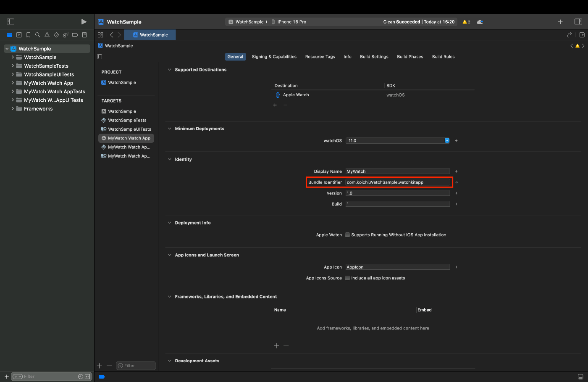Open the Bookmark navigator
Screen dimensions: 588x382
28,35
